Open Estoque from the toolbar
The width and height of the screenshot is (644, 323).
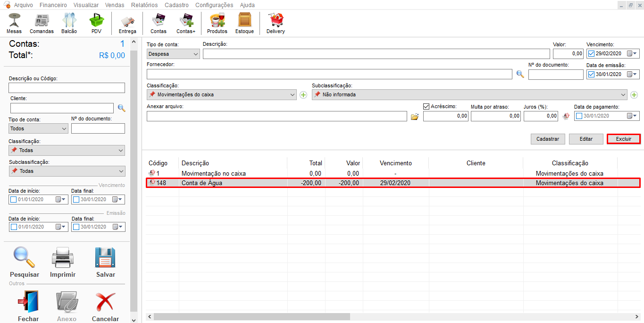coord(244,23)
